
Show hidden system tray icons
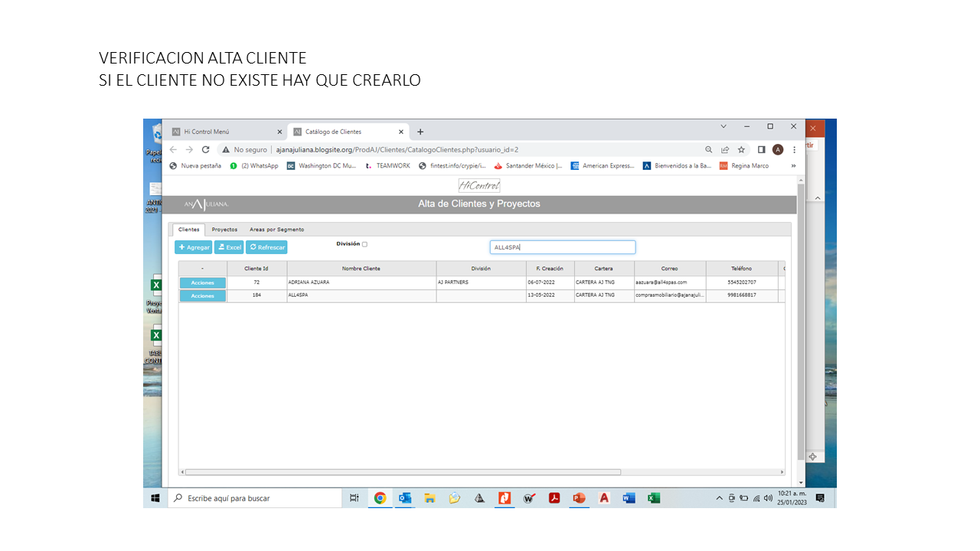click(719, 498)
